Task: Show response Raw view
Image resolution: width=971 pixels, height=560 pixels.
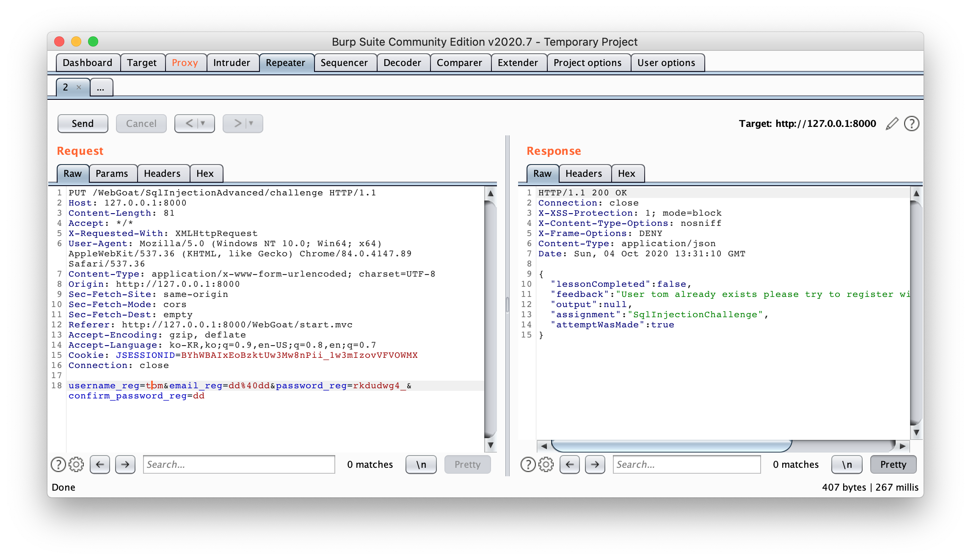Action: (543, 173)
